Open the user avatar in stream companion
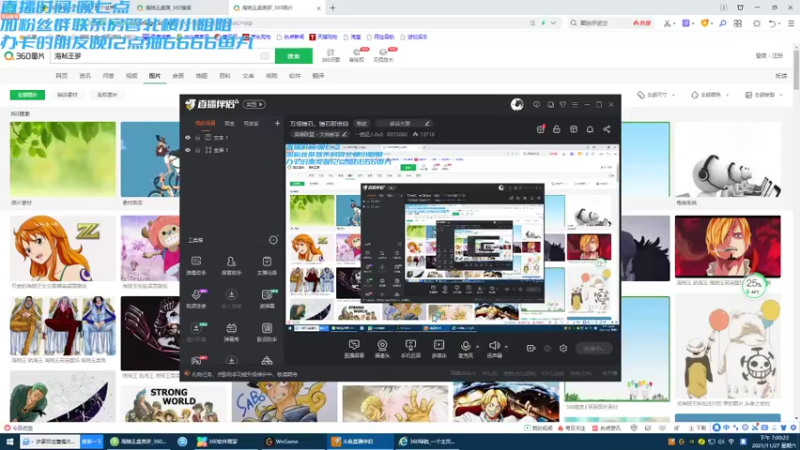Image resolution: width=800 pixels, height=450 pixels. pyautogui.click(x=517, y=105)
